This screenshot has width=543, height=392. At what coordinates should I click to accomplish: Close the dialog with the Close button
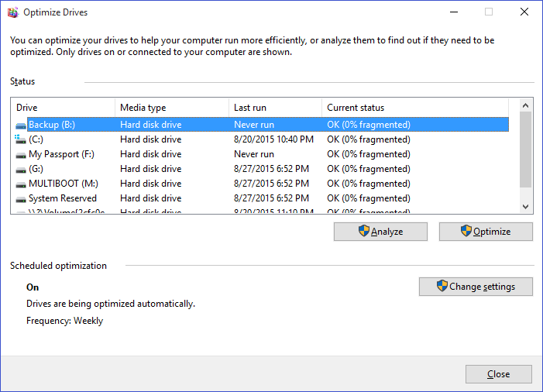pos(498,374)
